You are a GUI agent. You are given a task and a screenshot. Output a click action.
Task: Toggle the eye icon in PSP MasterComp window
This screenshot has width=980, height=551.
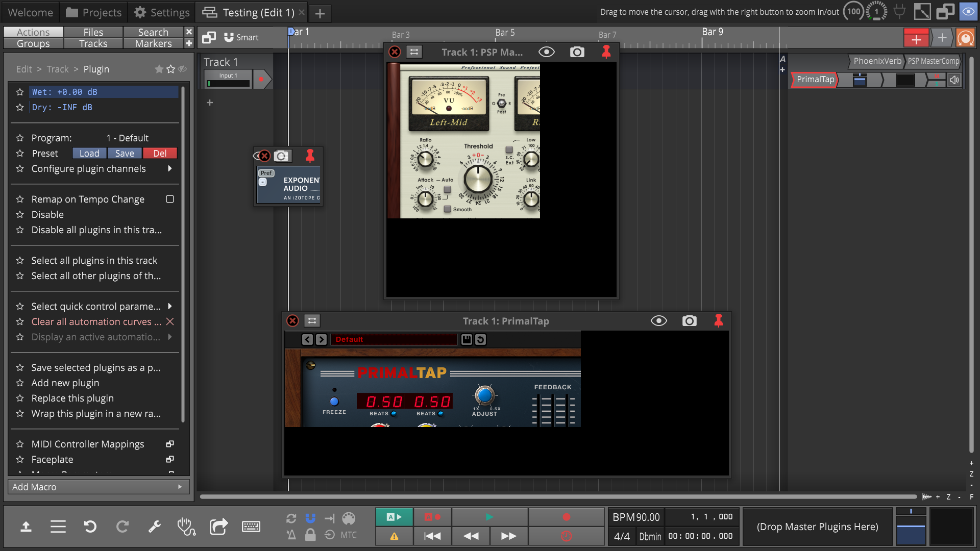[547, 52]
